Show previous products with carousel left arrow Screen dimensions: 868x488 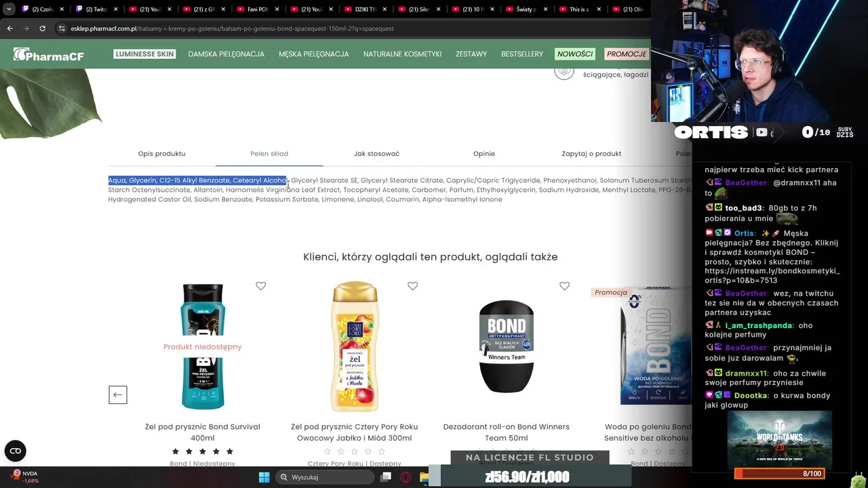(x=118, y=394)
